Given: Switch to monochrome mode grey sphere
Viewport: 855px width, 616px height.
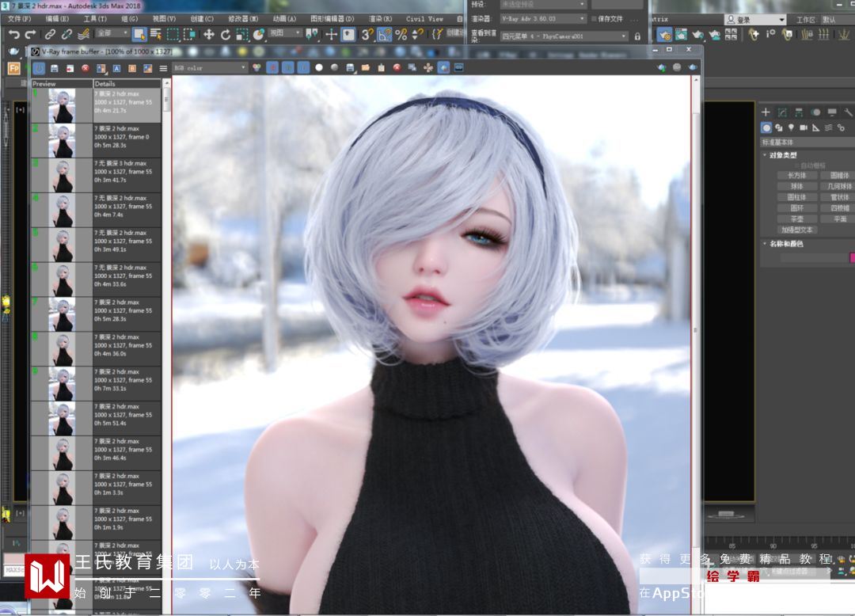Looking at the screenshot, I should coord(334,67).
